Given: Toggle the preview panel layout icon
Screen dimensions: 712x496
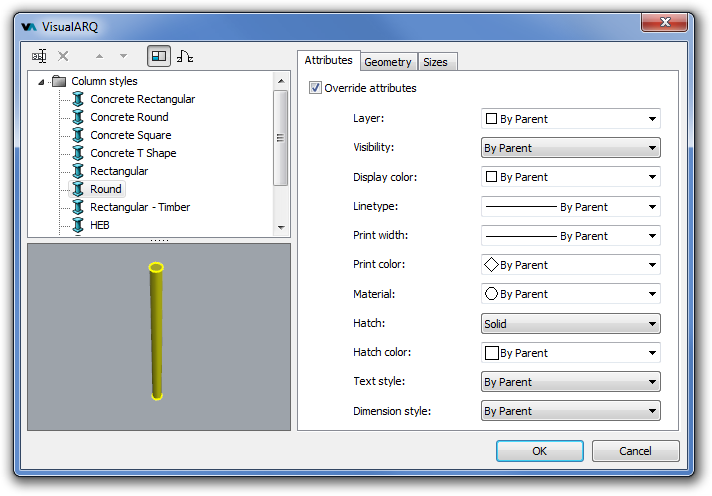Looking at the screenshot, I should (x=159, y=56).
